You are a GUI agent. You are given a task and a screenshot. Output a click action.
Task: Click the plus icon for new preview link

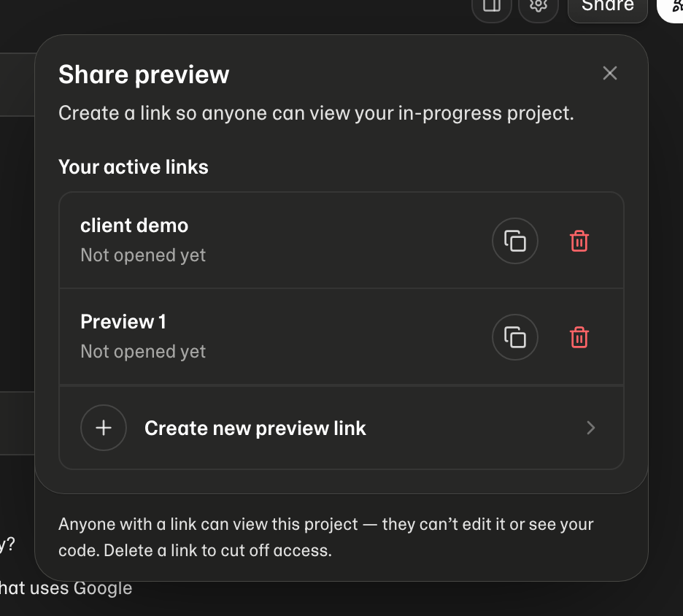click(x=104, y=428)
